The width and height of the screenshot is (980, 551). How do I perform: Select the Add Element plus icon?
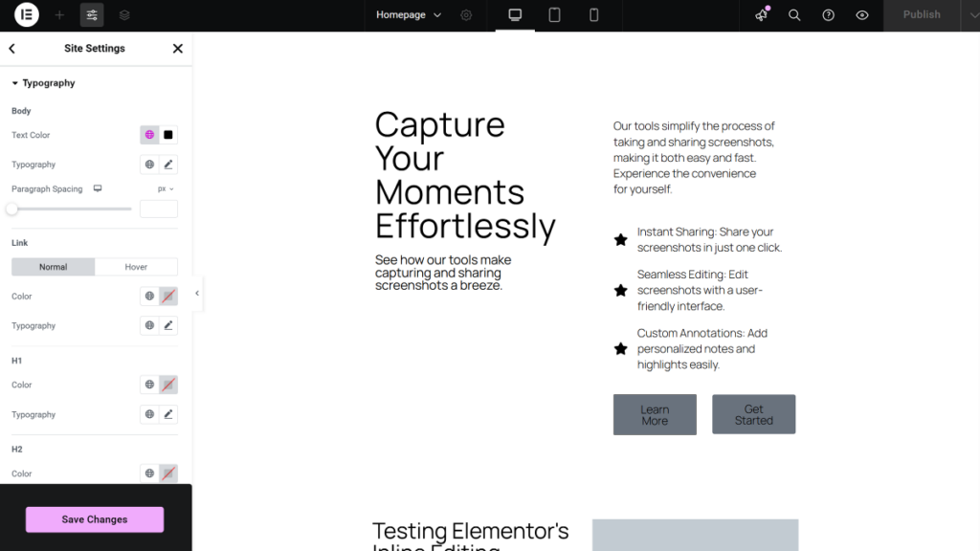(x=59, y=14)
